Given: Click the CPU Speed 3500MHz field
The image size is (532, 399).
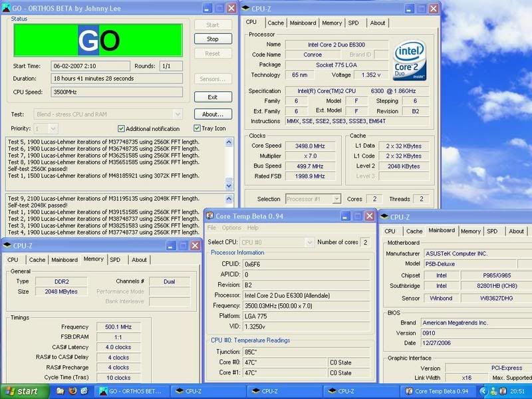Looking at the screenshot, I should (117, 92).
